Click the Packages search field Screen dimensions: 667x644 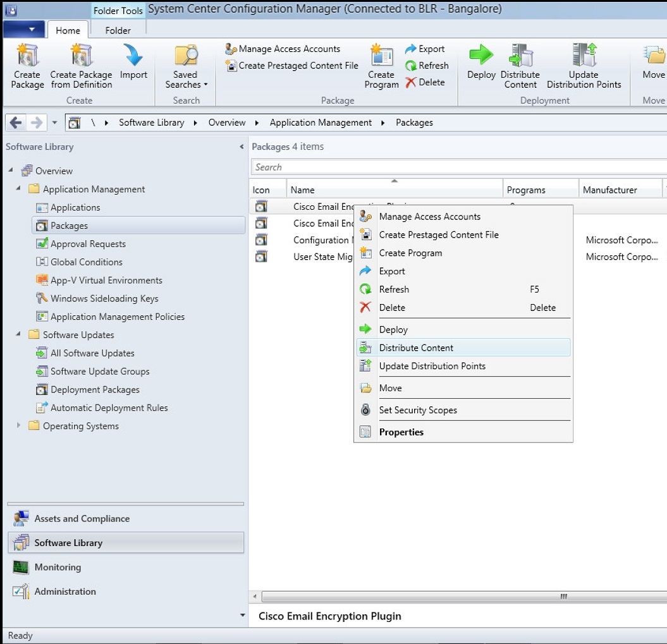point(443,167)
